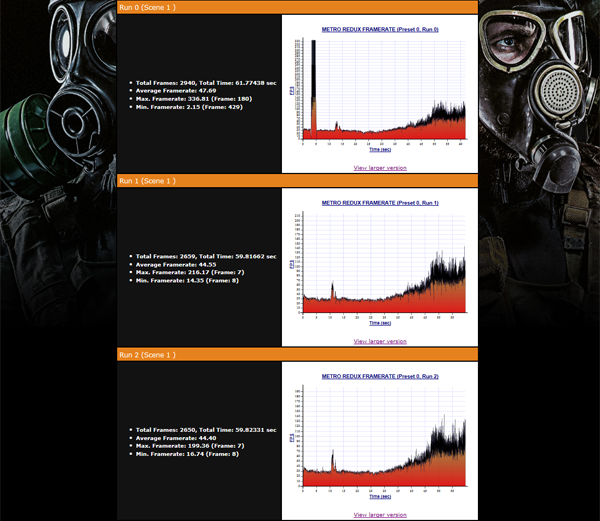600x521 pixels.
Task: Select the 'Run 0 (Scene 1)' header
Action: click(297, 8)
